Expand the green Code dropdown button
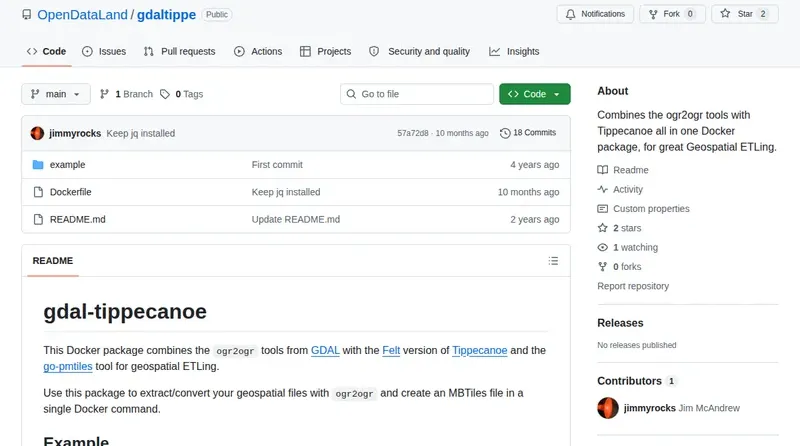This screenshot has width=800, height=446. click(535, 94)
